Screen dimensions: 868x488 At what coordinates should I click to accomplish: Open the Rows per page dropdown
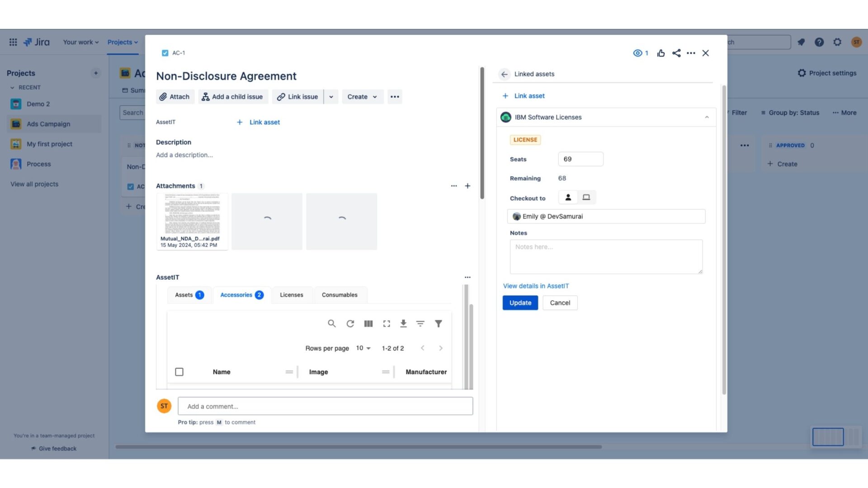[x=363, y=348]
